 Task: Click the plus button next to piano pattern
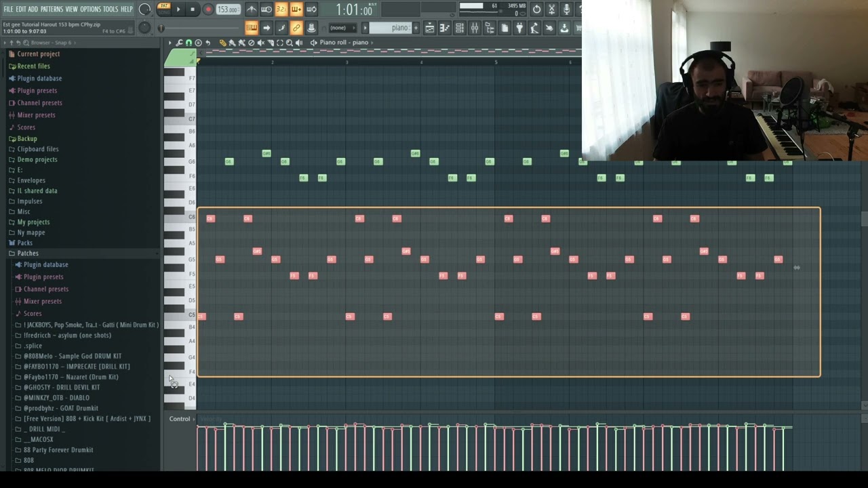click(416, 28)
